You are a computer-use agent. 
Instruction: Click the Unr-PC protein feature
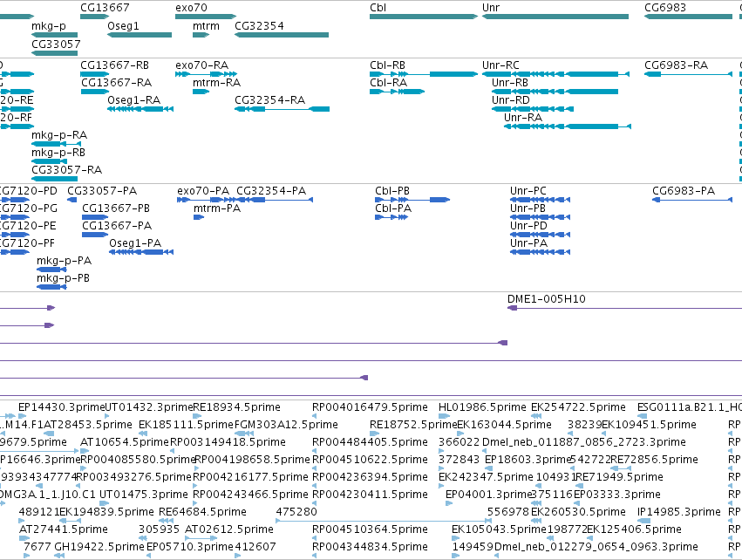coord(540,200)
